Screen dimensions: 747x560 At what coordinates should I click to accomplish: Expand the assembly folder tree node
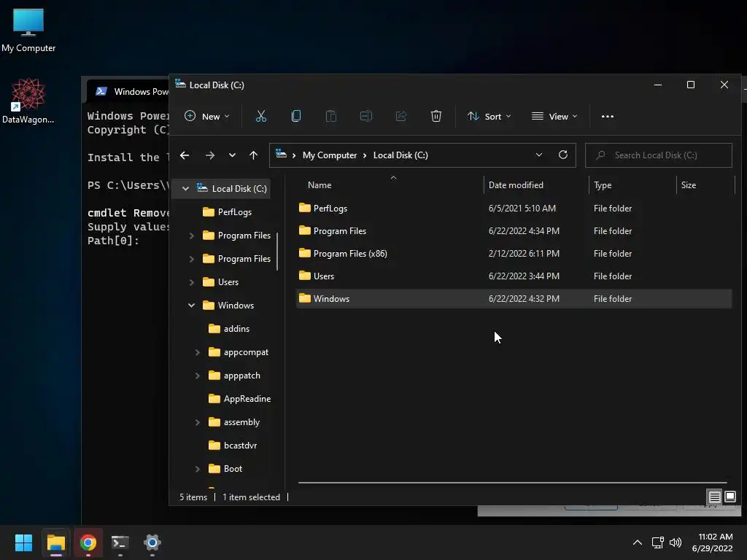coord(197,422)
